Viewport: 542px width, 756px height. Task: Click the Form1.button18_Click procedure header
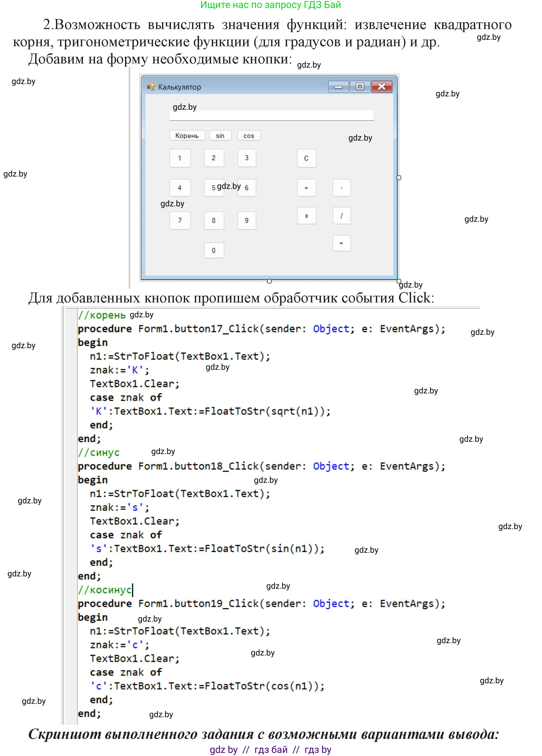pos(262,466)
